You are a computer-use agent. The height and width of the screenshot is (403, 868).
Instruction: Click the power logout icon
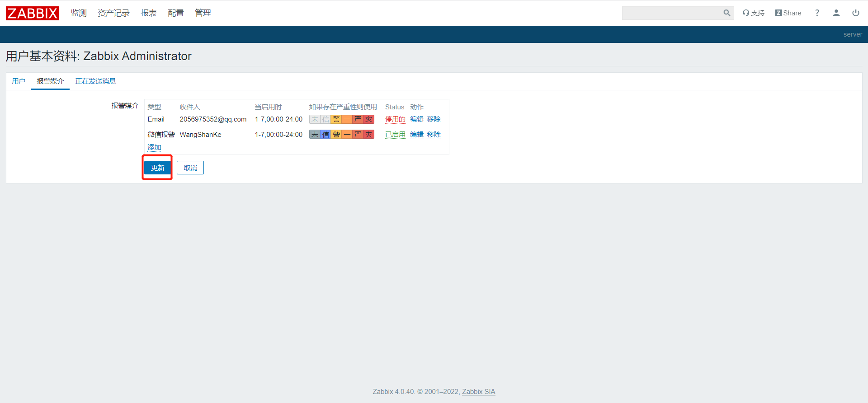click(856, 13)
